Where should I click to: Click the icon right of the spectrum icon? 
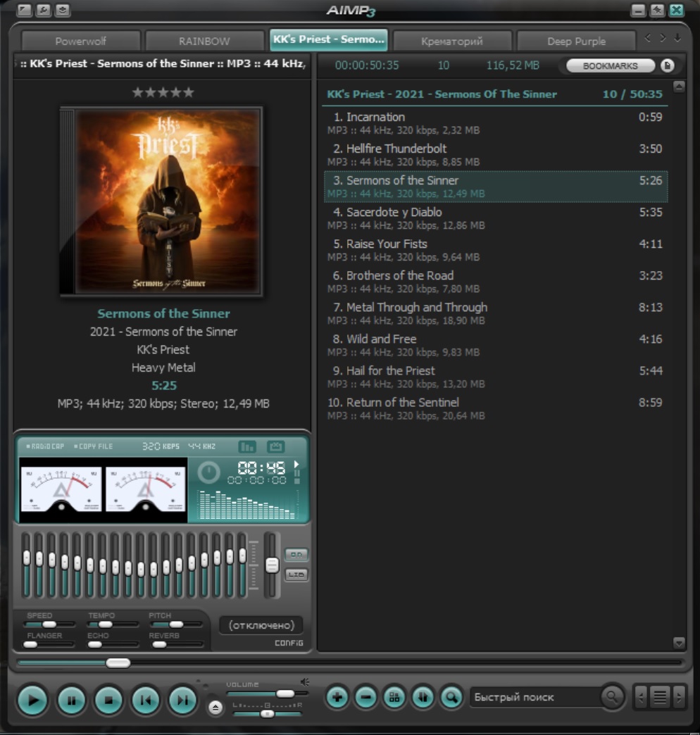pos(275,447)
